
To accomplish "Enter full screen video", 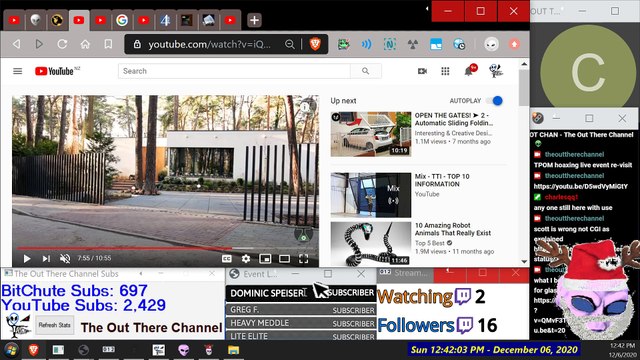I will (x=303, y=259).
